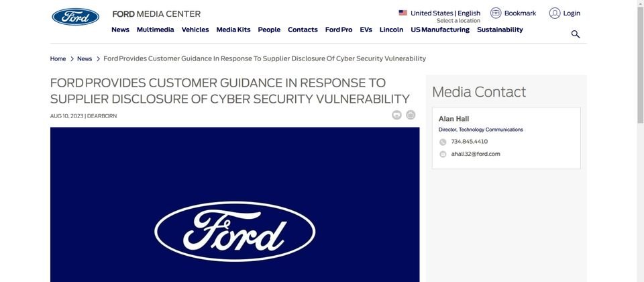Click the Ford oval logo in header

(76, 17)
